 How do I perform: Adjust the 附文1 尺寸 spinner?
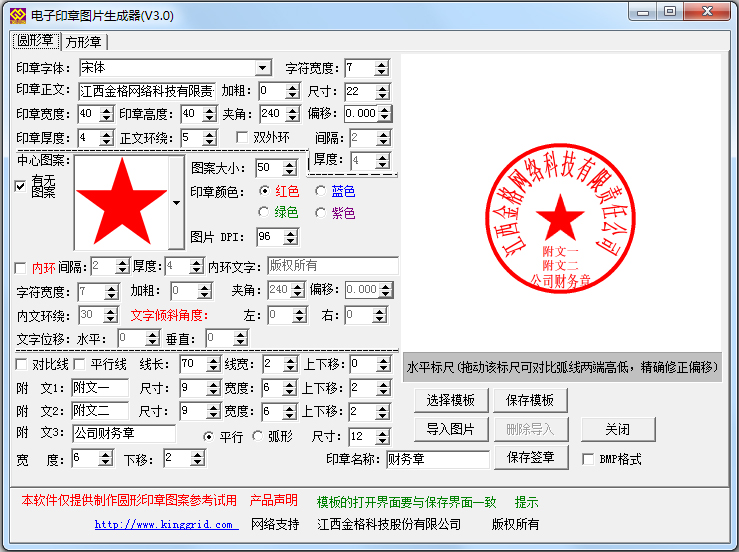tap(213, 388)
